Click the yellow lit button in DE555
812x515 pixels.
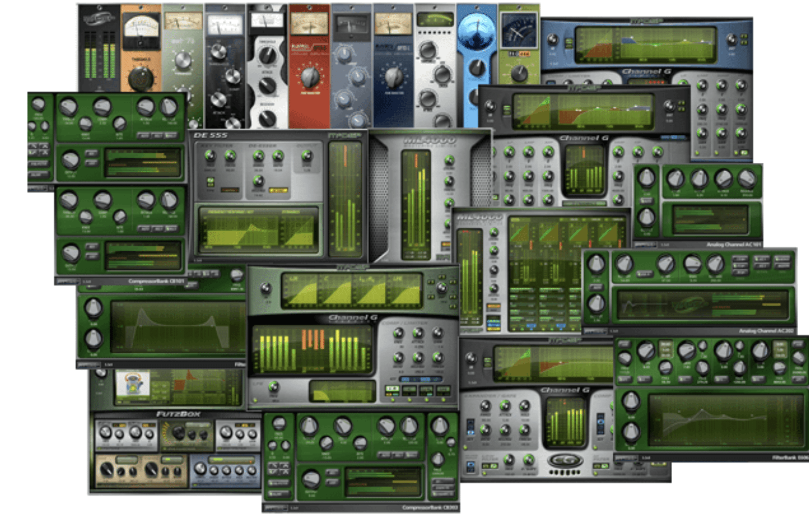click(x=279, y=190)
